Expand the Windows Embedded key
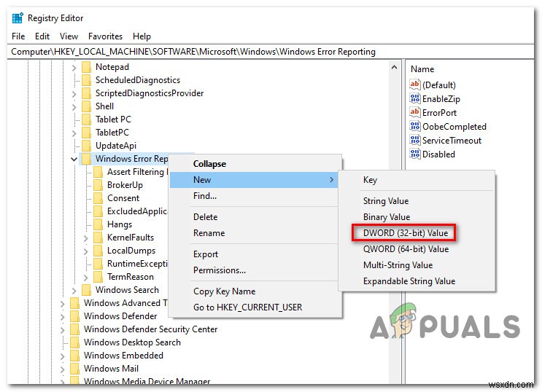Image resolution: width=542 pixels, height=392 pixels. (62, 356)
